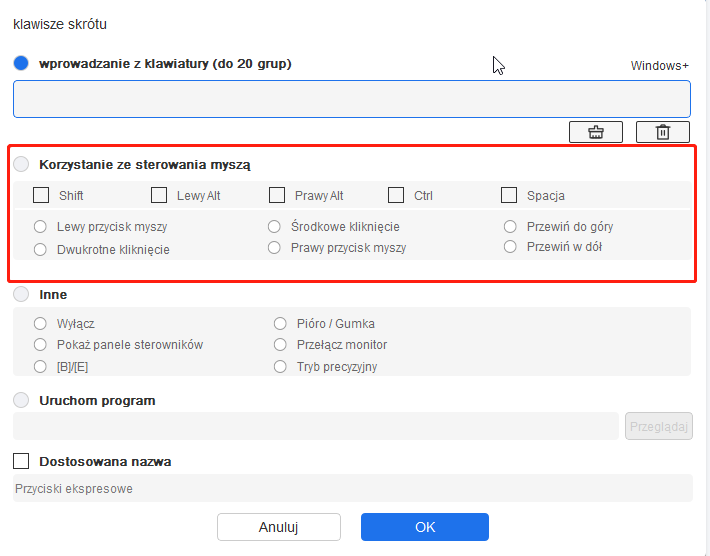Select the keyboard input radio option

21,63
